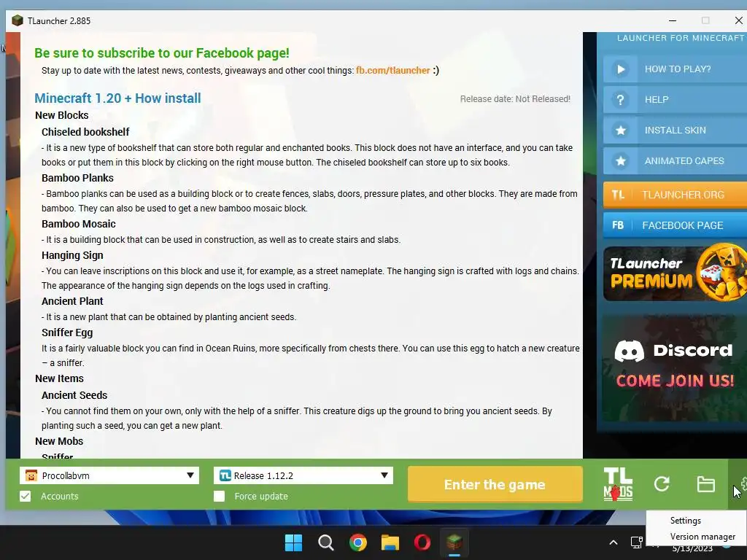Click the Discord Come Join Us banner

click(674, 367)
